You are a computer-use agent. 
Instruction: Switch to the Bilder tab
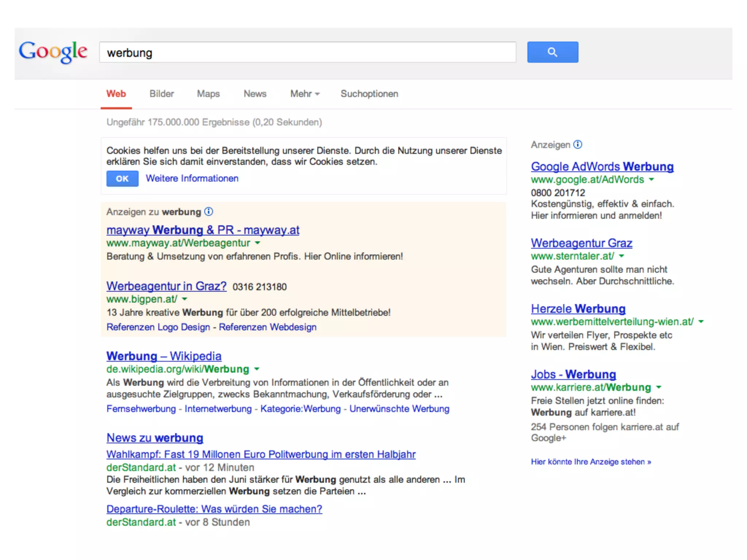pyautogui.click(x=162, y=94)
